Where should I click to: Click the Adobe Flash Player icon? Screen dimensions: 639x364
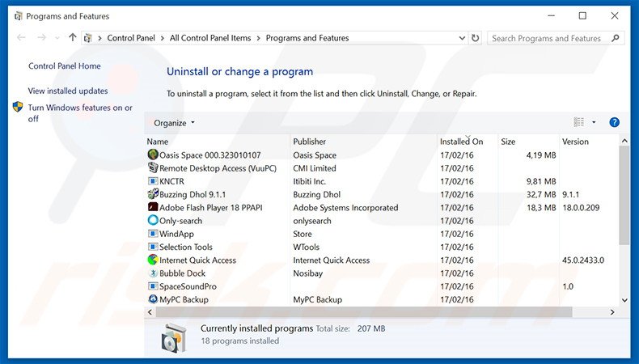pos(153,207)
